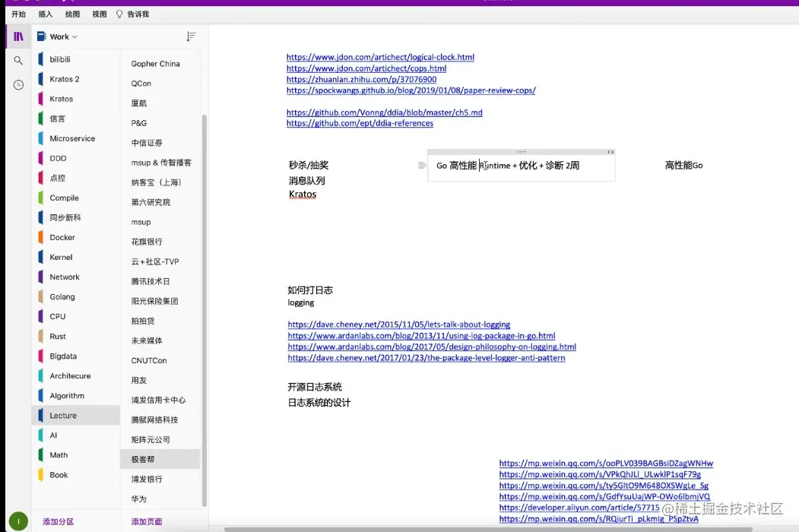
Task: Open the lets-talk-about-logging link
Action: click(399, 325)
